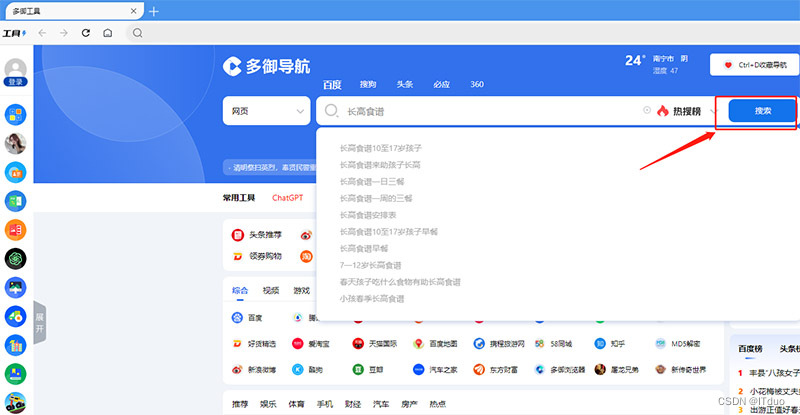Click the 多御导航 logo
The height and width of the screenshot is (415, 800).
click(x=266, y=66)
